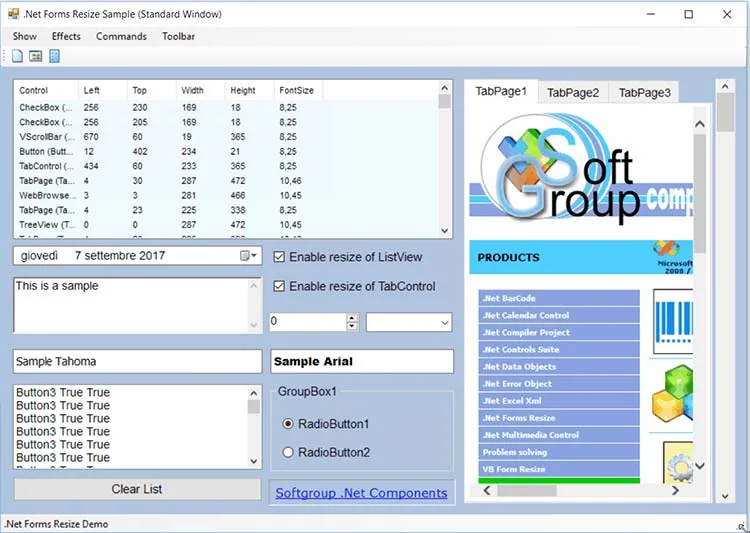Uncheck Enable resize of TabControl
Image resolution: width=750 pixels, height=533 pixels.
coord(279,286)
